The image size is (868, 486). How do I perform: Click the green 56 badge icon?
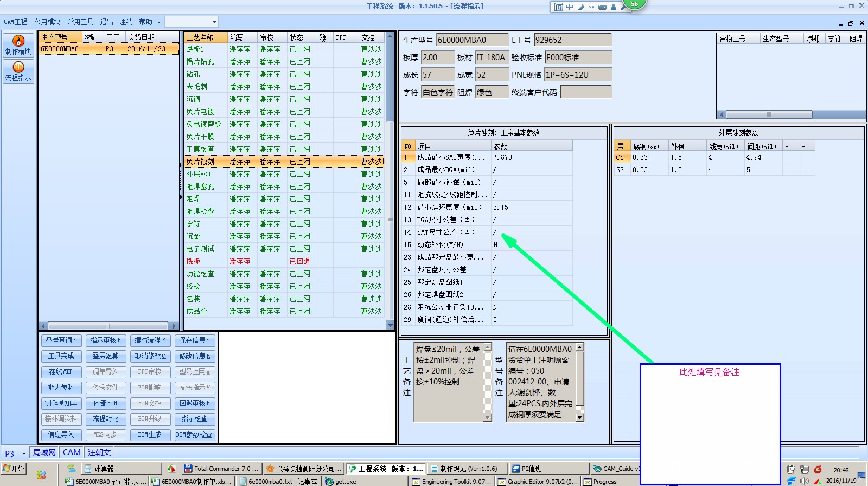click(x=634, y=4)
